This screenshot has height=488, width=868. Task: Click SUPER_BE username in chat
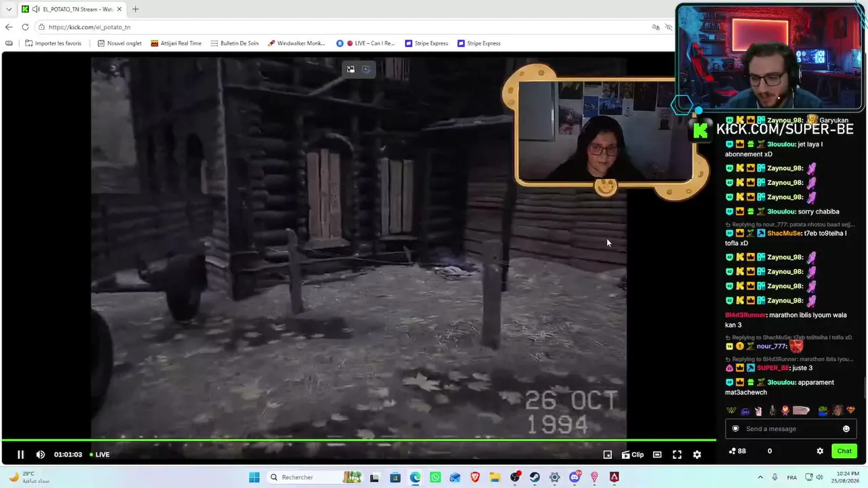click(773, 368)
